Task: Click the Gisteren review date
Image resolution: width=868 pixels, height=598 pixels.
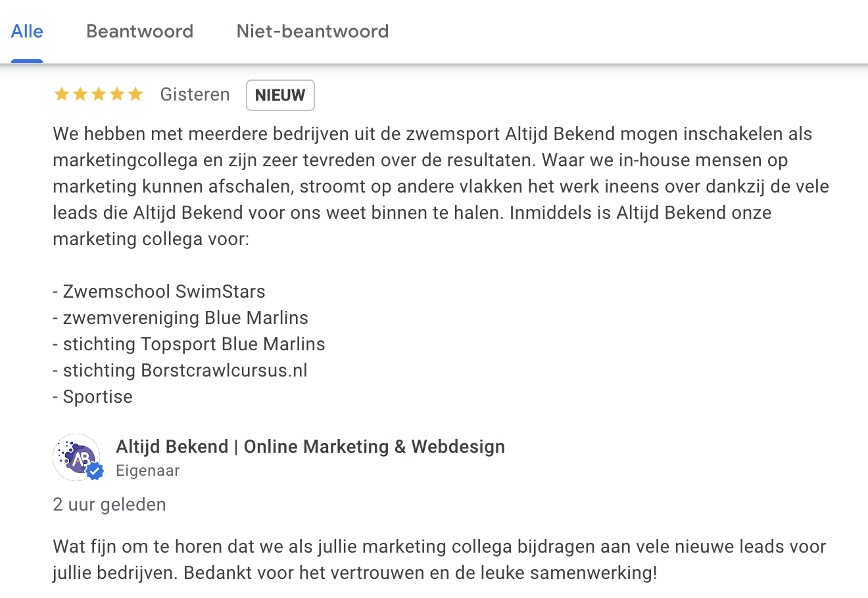Action: [x=195, y=95]
